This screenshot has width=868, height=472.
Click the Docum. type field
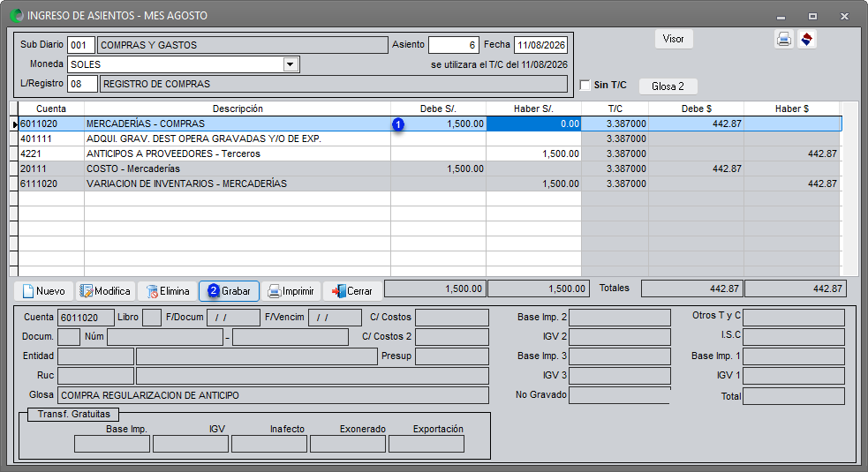pyautogui.click(x=69, y=337)
